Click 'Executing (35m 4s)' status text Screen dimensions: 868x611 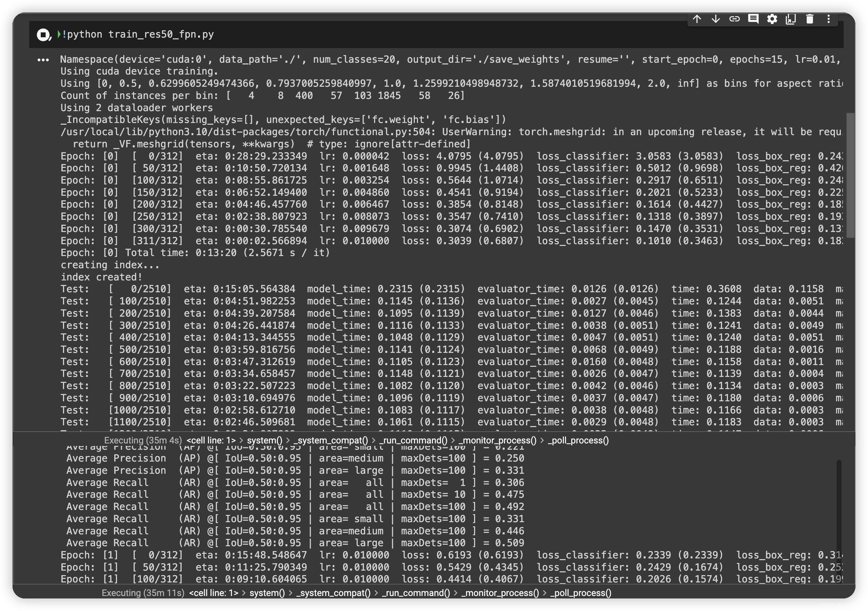[143, 440]
